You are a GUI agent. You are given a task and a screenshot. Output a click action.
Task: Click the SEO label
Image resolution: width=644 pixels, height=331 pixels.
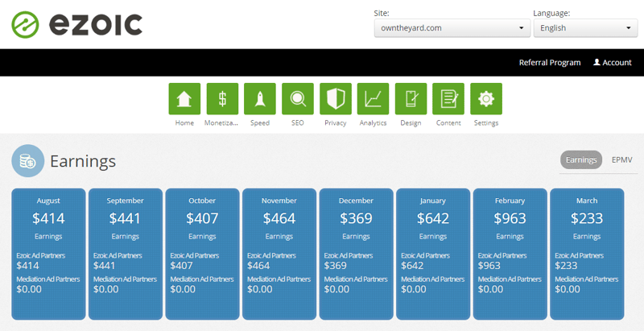[x=298, y=122]
